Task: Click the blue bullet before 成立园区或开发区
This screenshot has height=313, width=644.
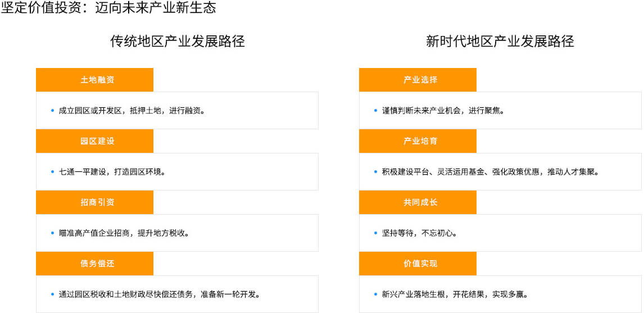Action: click(53, 111)
